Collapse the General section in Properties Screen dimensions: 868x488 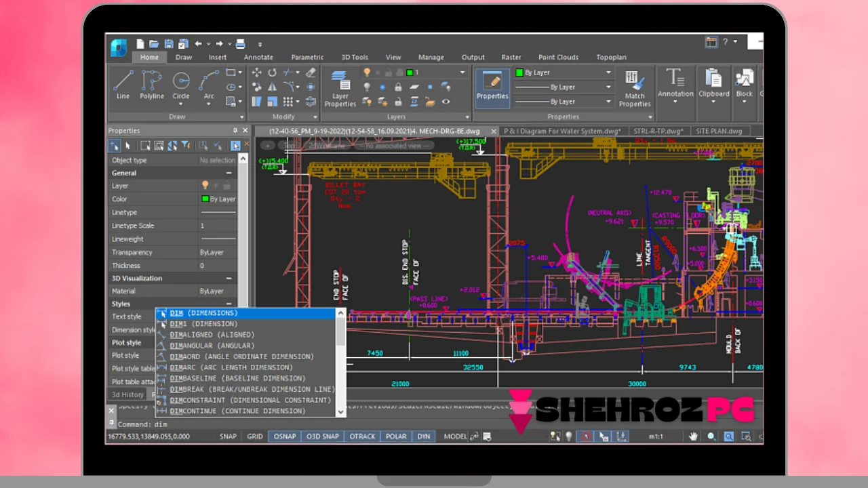click(x=229, y=173)
